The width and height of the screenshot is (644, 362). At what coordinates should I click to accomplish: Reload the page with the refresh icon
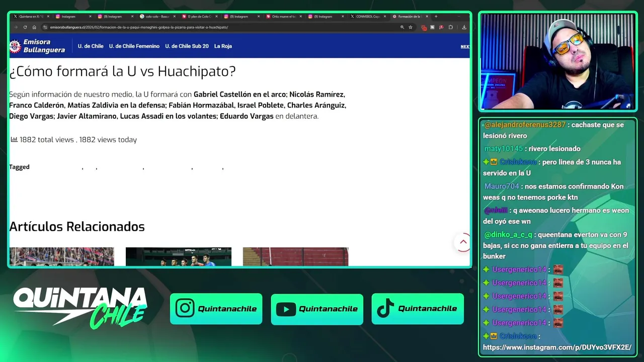[25, 27]
